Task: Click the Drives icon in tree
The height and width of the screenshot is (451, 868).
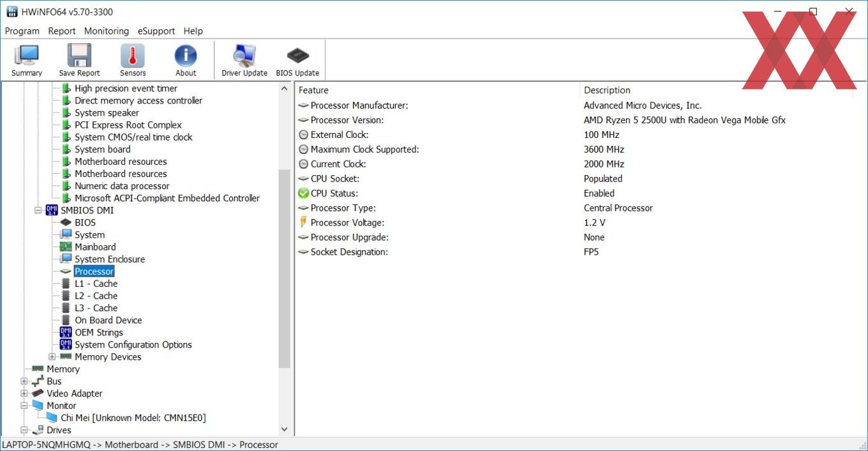Action: pos(38,430)
